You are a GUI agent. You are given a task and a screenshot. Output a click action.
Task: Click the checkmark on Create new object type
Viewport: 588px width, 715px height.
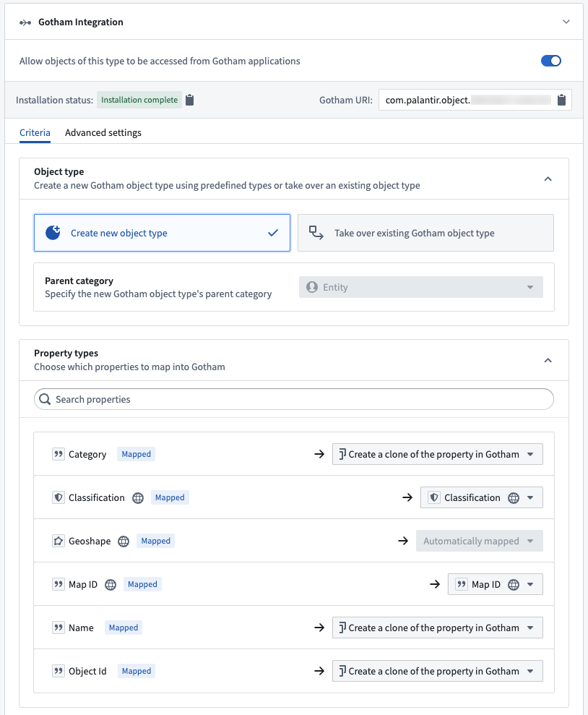point(273,233)
